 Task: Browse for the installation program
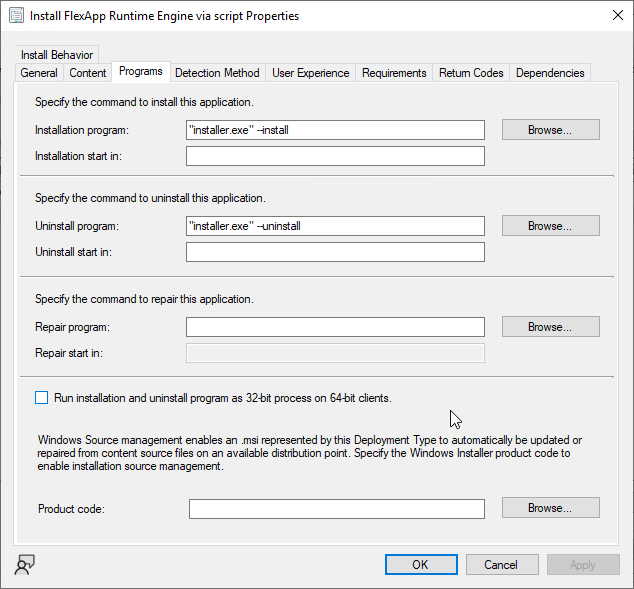point(550,130)
